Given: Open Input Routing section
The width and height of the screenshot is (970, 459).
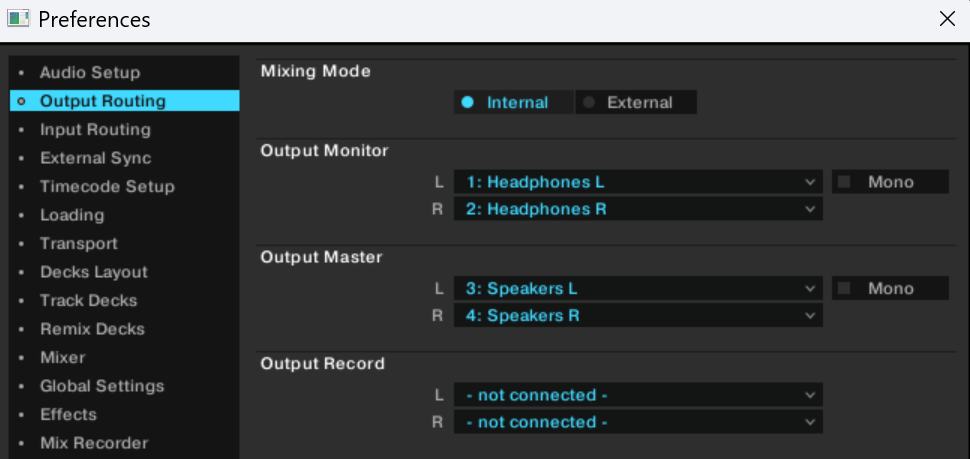Looking at the screenshot, I should (x=95, y=129).
